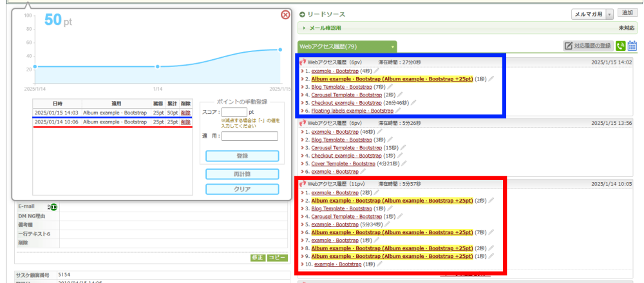Image resolution: width=644 pixels, height=283 pixels.
Task: Click the green circle icon beside リードソース
Action: click(x=302, y=14)
